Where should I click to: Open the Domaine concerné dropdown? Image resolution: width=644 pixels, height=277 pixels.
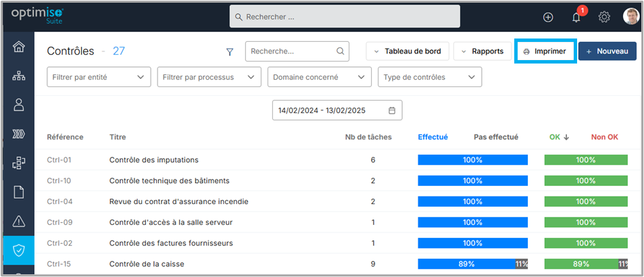(x=319, y=77)
